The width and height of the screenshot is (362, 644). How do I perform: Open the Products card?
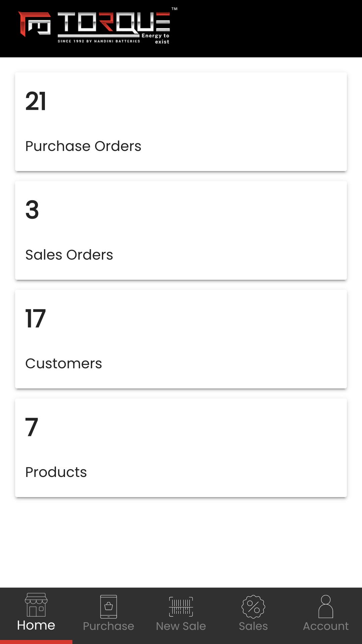[181, 448]
